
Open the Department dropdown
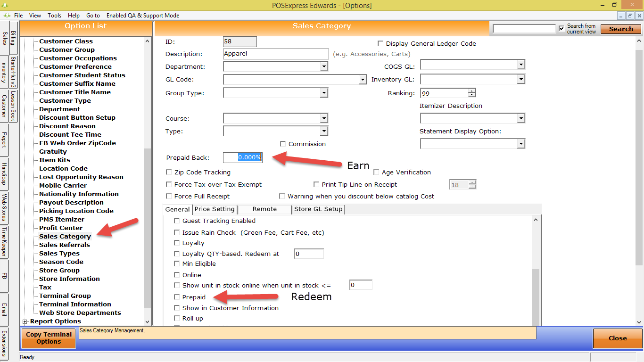click(x=324, y=67)
